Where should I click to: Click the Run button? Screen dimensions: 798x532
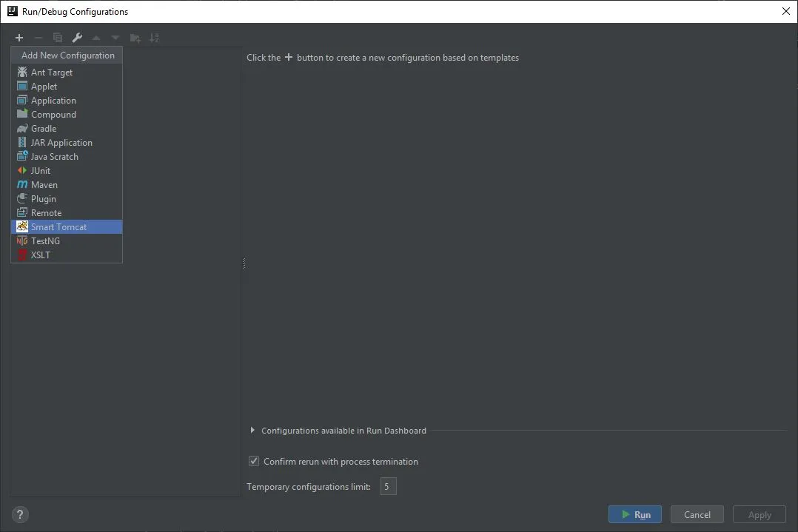635,514
